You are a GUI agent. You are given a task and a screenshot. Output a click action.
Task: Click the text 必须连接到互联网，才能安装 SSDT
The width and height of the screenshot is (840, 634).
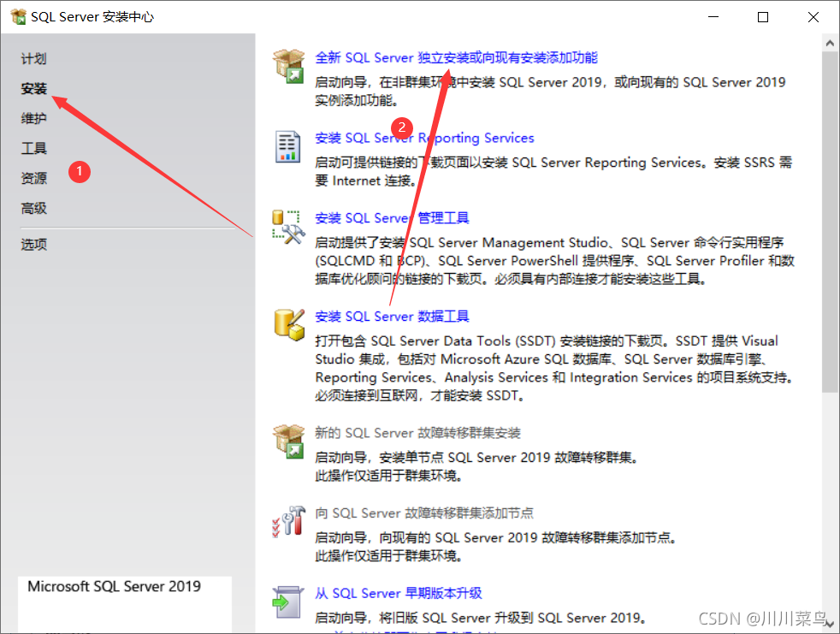[x=419, y=395]
